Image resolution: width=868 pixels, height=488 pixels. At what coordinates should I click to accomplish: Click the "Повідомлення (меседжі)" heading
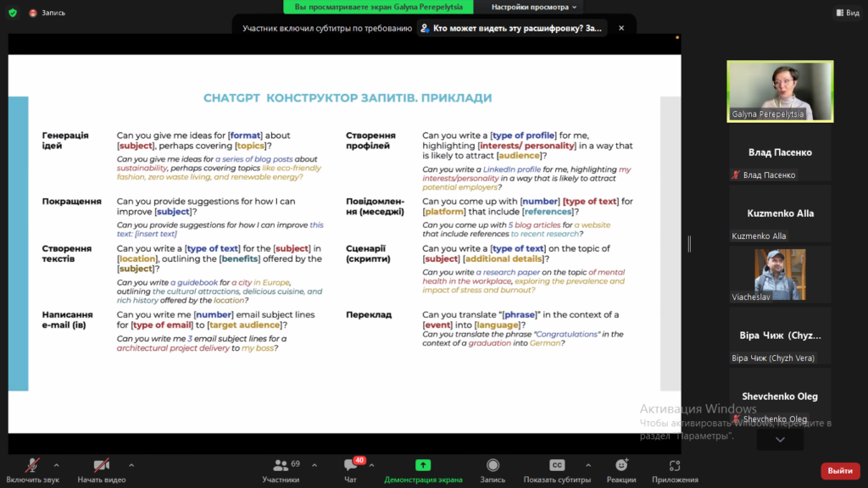tap(375, 207)
